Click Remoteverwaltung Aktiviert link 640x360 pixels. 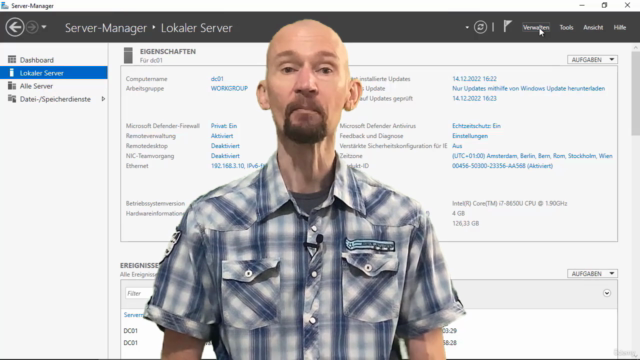tap(222, 136)
